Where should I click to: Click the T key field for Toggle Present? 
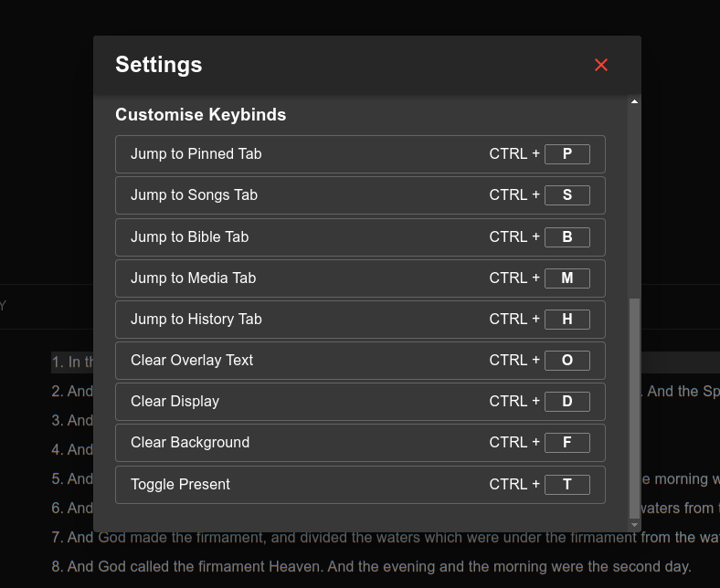(x=566, y=485)
